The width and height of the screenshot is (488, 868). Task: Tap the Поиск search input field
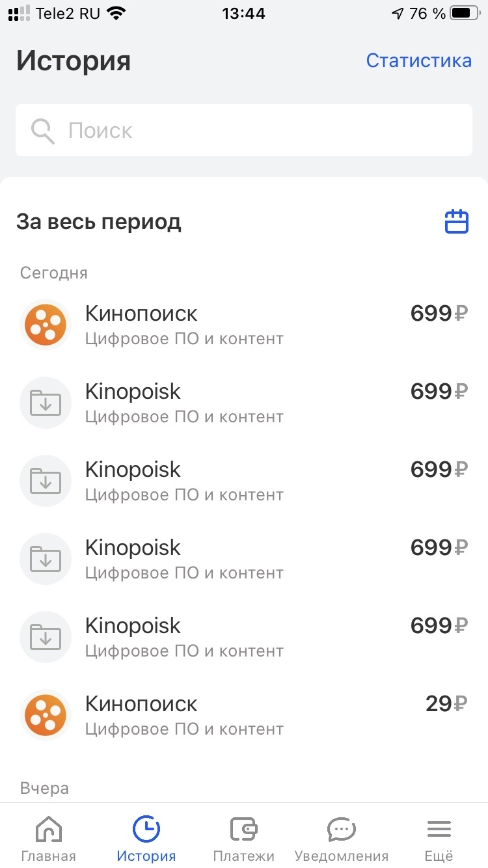point(244,130)
